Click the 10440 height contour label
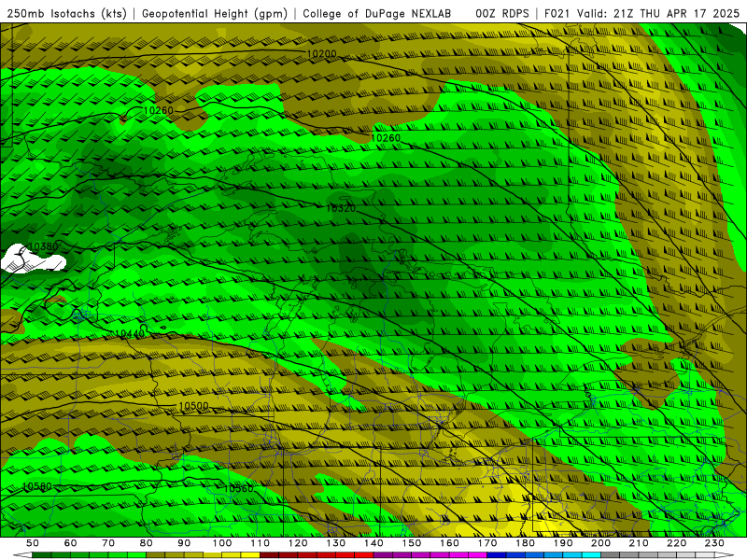This screenshot has height=560, width=747. (130, 334)
